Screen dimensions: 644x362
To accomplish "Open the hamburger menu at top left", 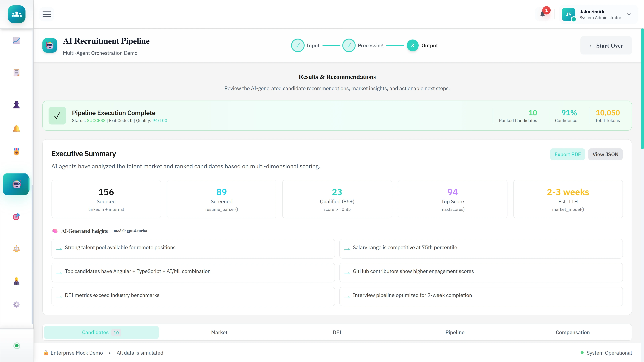I will 47,14.
